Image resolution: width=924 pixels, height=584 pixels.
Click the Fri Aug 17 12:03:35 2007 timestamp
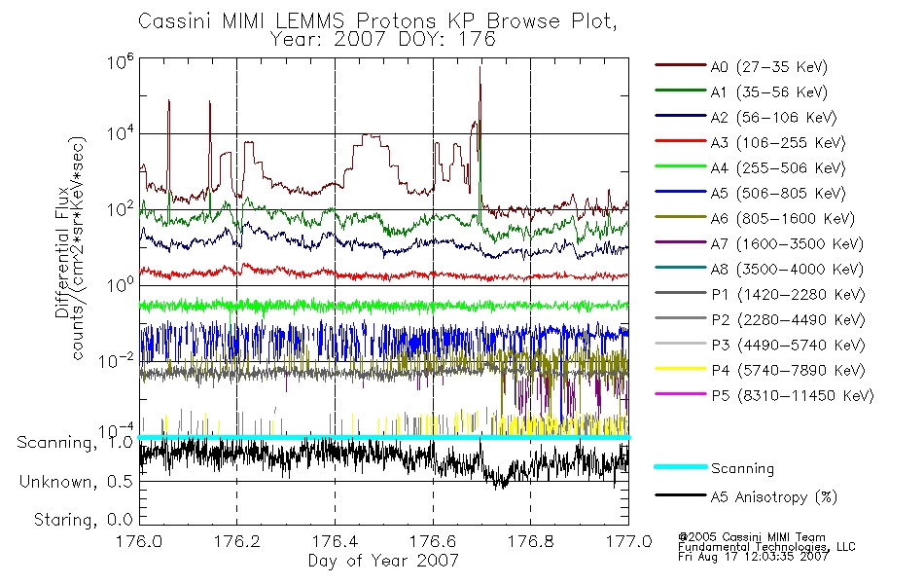753,557
